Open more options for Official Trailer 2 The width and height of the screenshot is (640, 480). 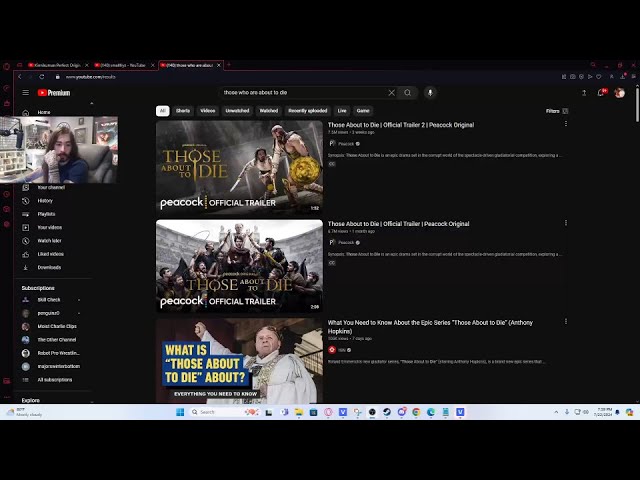pos(566,124)
